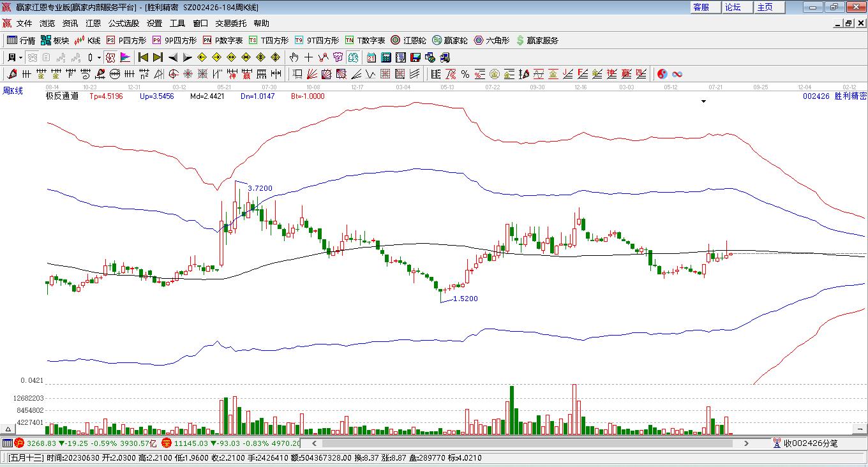Open the 9P四方形 tool
The width and height of the screenshot is (868, 467).
coord(174,40)
